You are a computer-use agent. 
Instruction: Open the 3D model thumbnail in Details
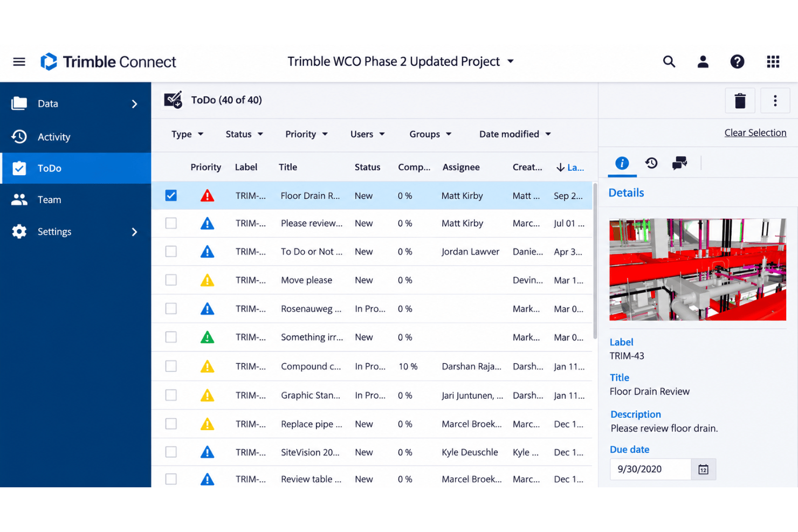(x=698, y=270)
